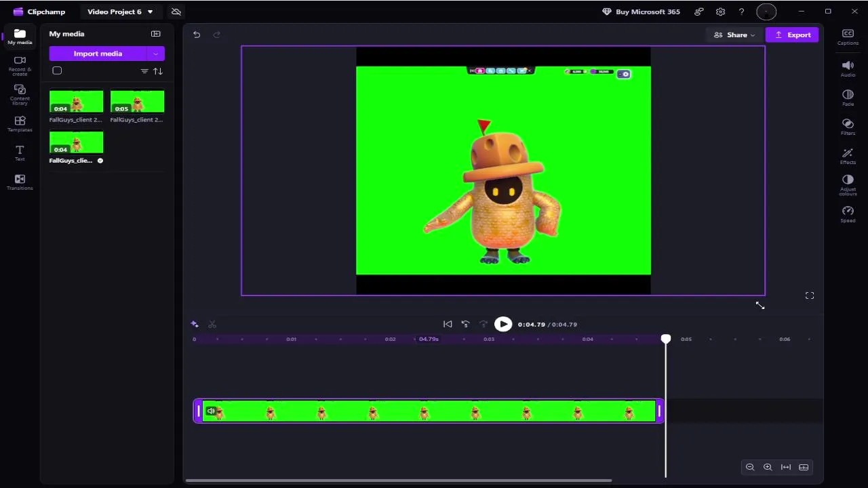
Task: Open the Record & create sidebar tab
Action: click(x=20, y=65)
